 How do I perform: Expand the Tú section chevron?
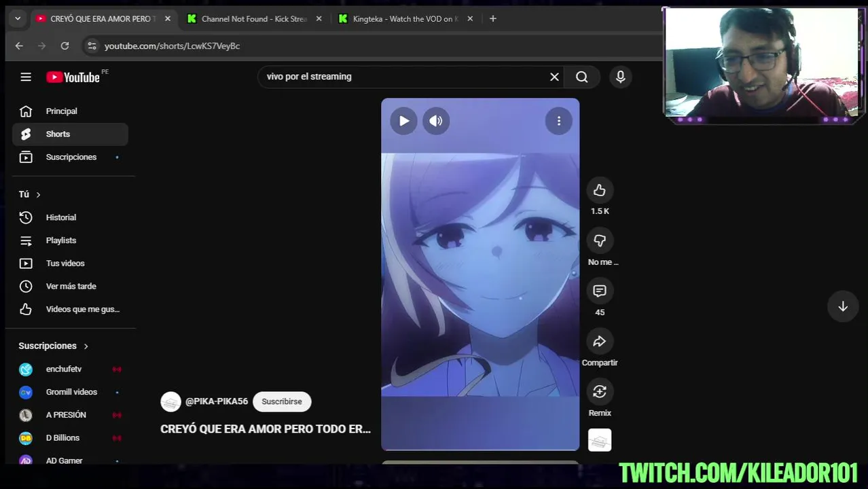tap(38, 195)
